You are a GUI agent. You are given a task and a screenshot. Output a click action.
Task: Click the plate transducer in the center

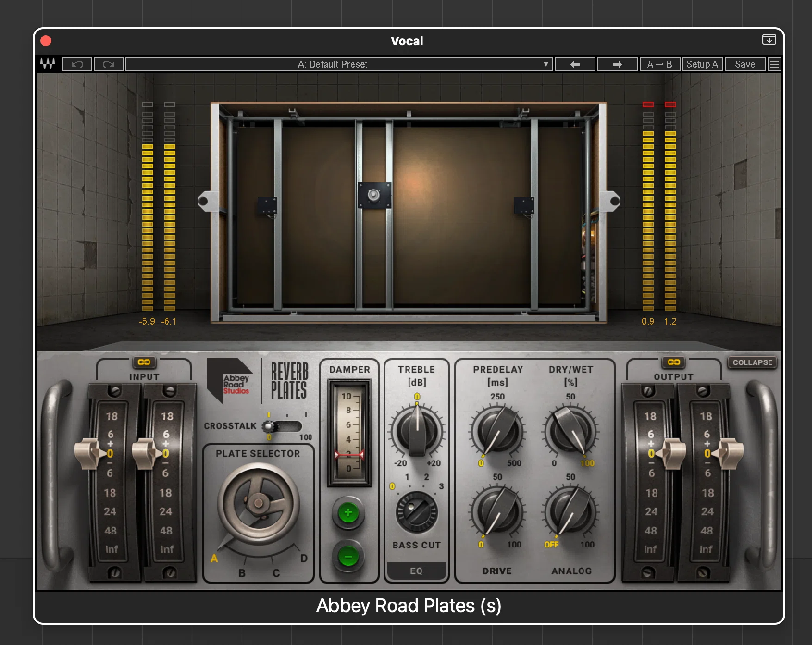tap(374, 195)
